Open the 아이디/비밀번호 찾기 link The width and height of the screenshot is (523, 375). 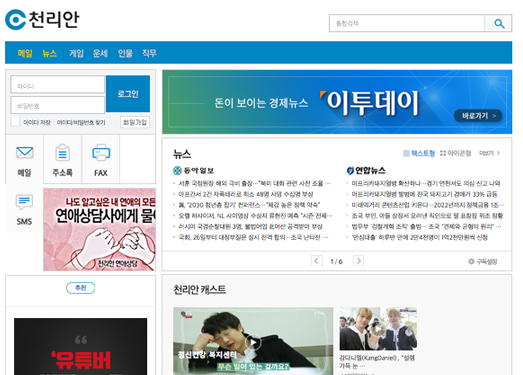pyautogui.click(x=81, y=122)
